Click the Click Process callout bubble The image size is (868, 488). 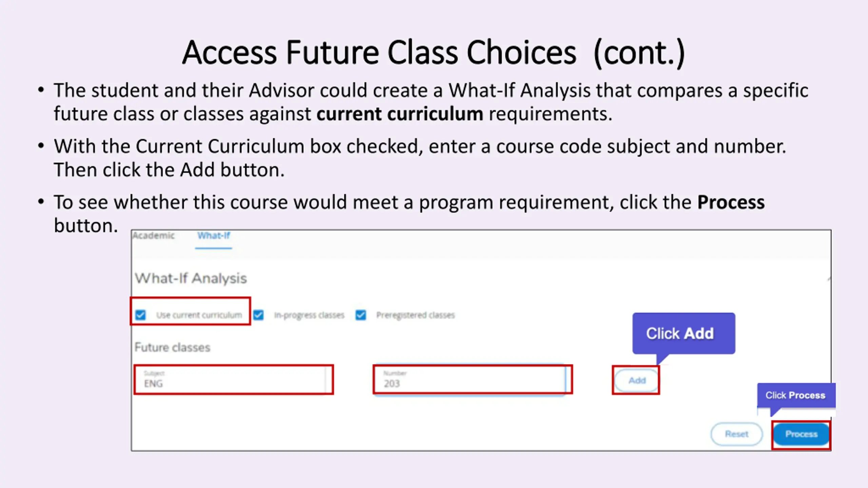tap(796, 395)
